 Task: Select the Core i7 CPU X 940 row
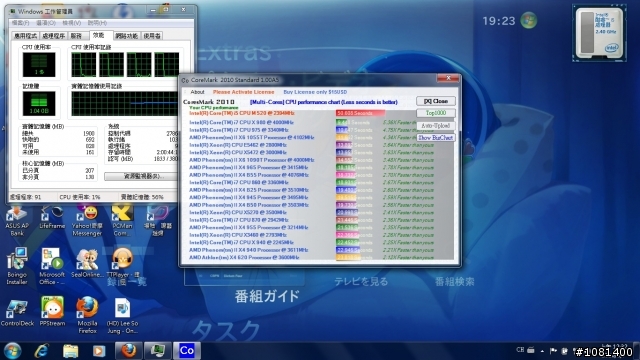(241, 242)
